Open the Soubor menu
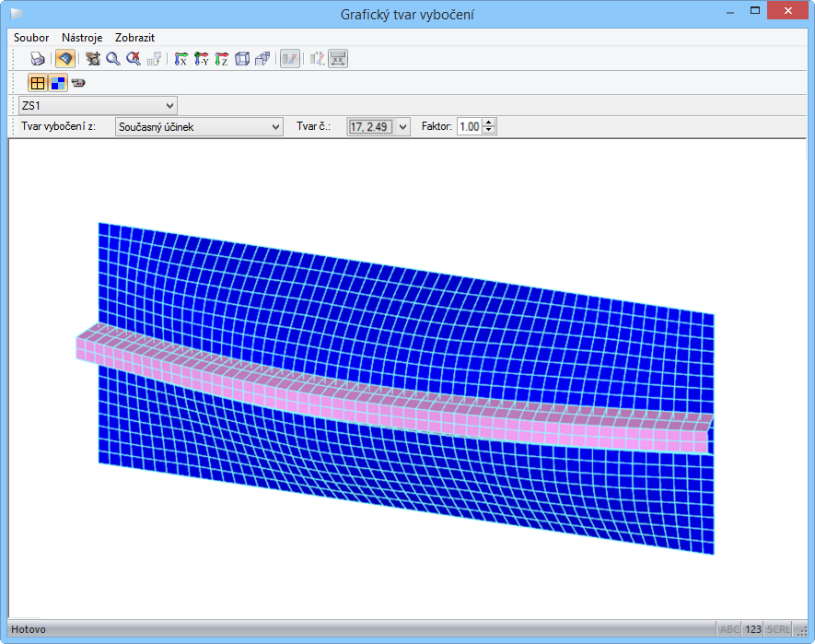 coord(31,38)
